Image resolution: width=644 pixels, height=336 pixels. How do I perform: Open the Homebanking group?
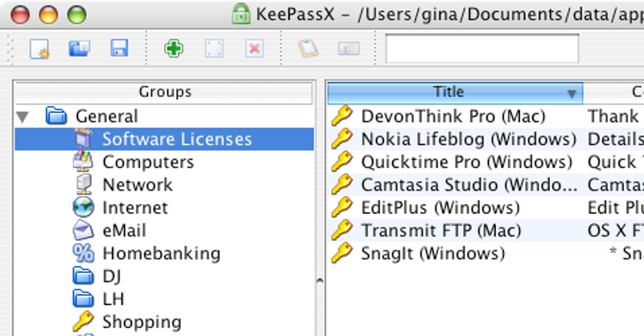(162, 253)
